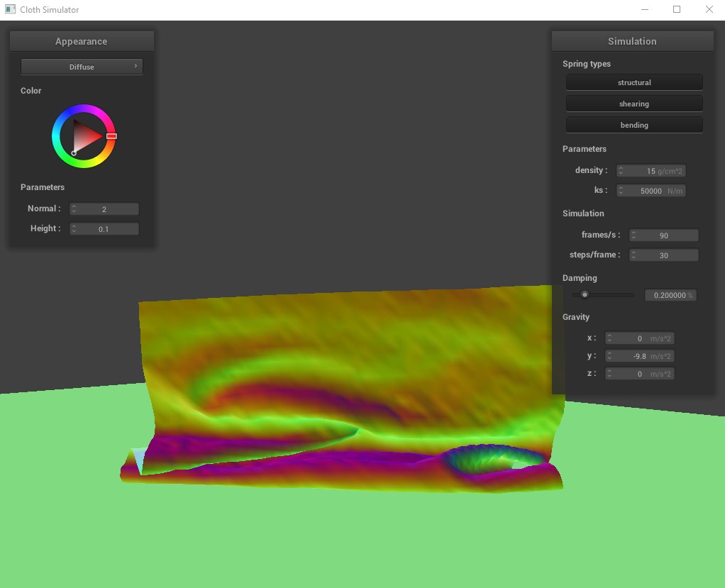Open the Diffuse shader dropdown
Viewport: 725px width, 588px height.
pos(82,67)
